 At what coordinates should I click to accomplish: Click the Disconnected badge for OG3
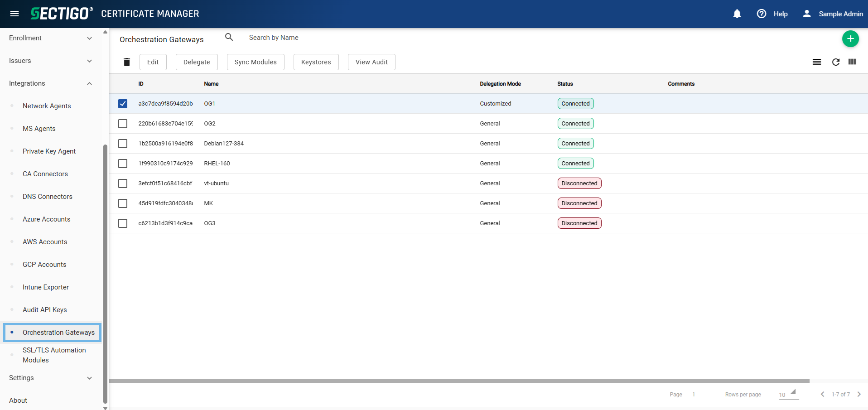(579, 223)
